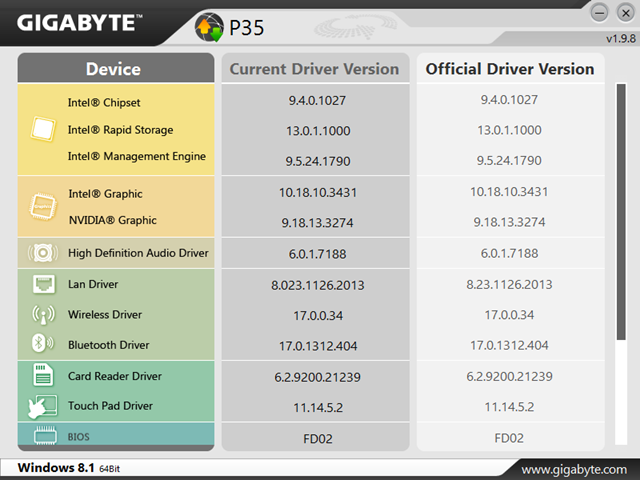Click current touch pad version 11.14.5.2
Viewport: 640px width, 480px height.
(x=318, y=407)
